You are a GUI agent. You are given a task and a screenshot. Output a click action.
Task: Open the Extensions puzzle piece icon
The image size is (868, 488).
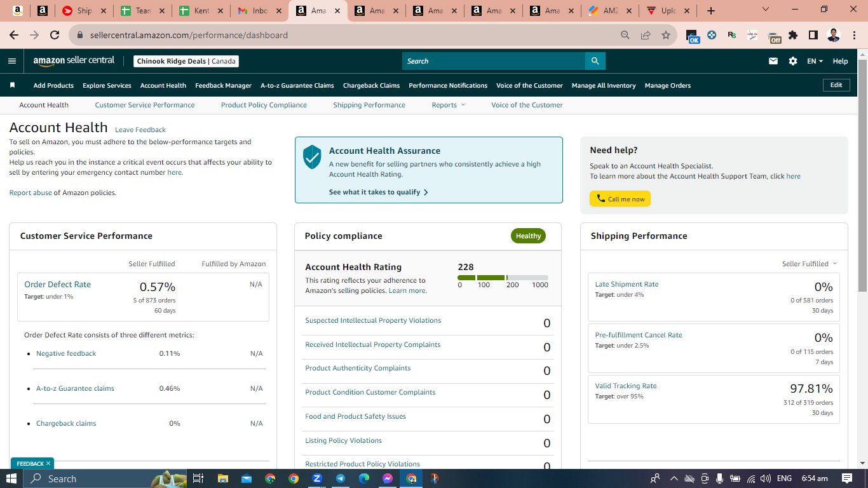793,35
